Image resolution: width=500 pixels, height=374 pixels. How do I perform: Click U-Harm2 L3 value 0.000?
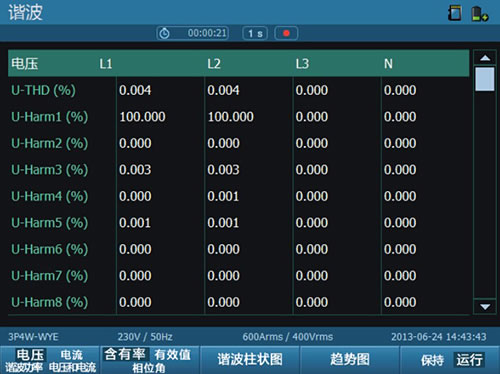312,143
